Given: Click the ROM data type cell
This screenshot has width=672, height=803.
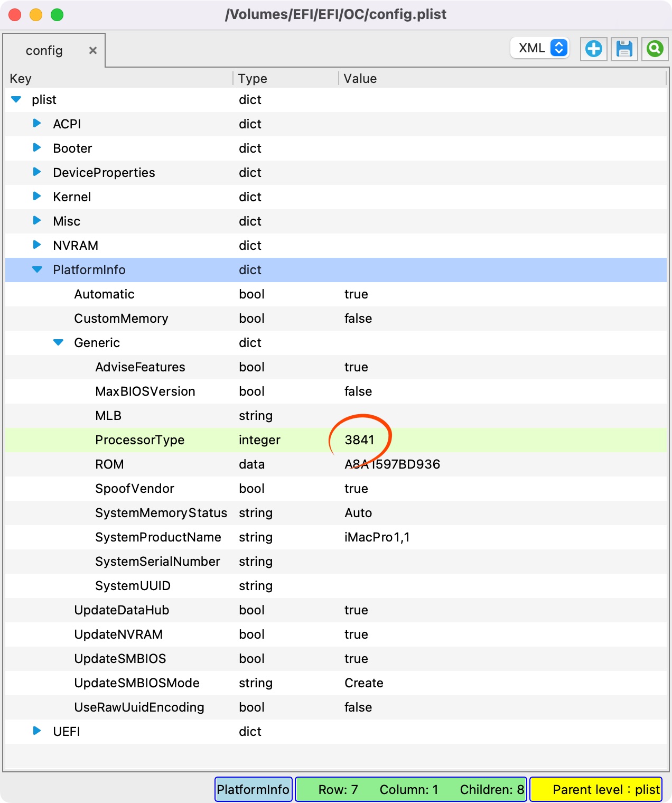Looking at the screenshot, I should (251, 464).
